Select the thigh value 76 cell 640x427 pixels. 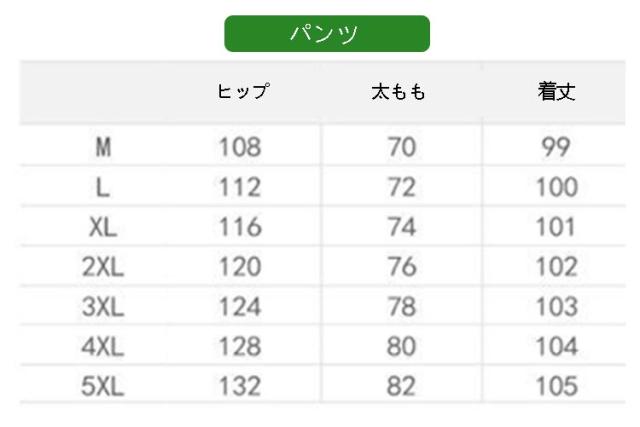pos(401,267)
